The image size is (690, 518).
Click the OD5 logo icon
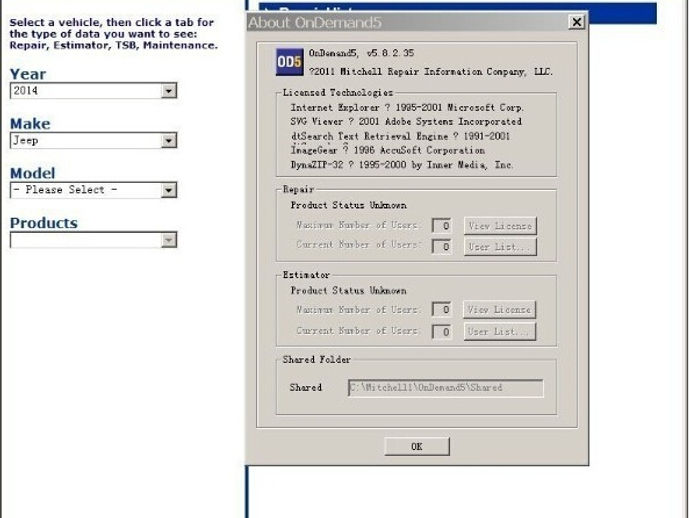point(289,62)
